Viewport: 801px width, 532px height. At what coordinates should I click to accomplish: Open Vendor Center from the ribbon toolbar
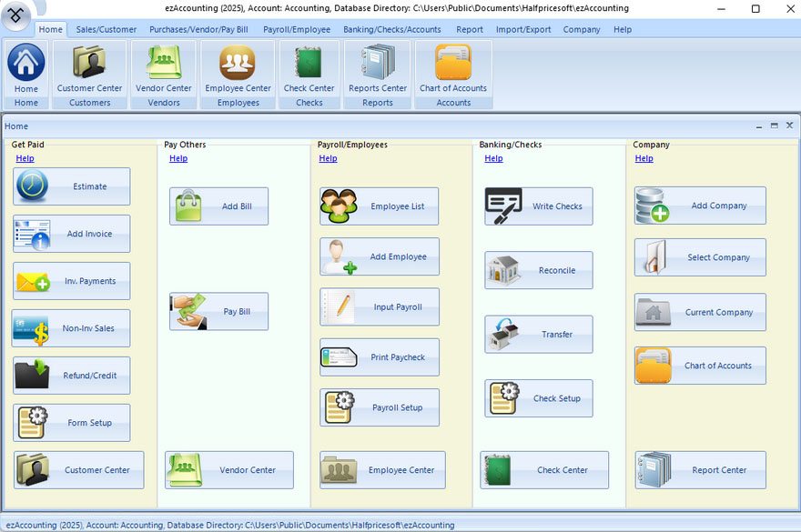[164, 69]
